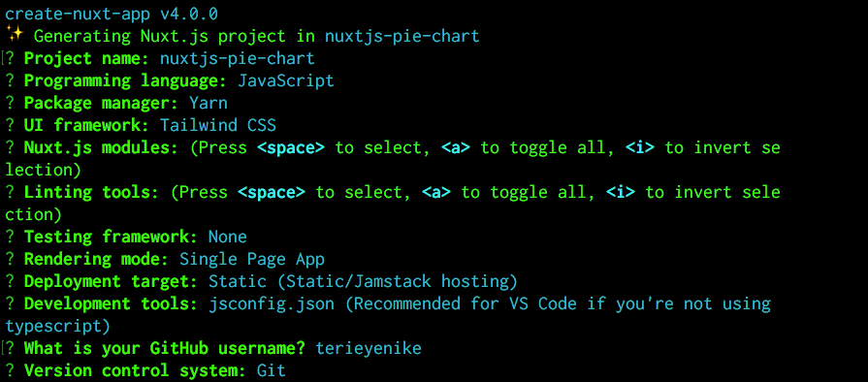Click the sparkles emoji before Generating
Screen dimensions: 868x382
[x=14, y=36]
